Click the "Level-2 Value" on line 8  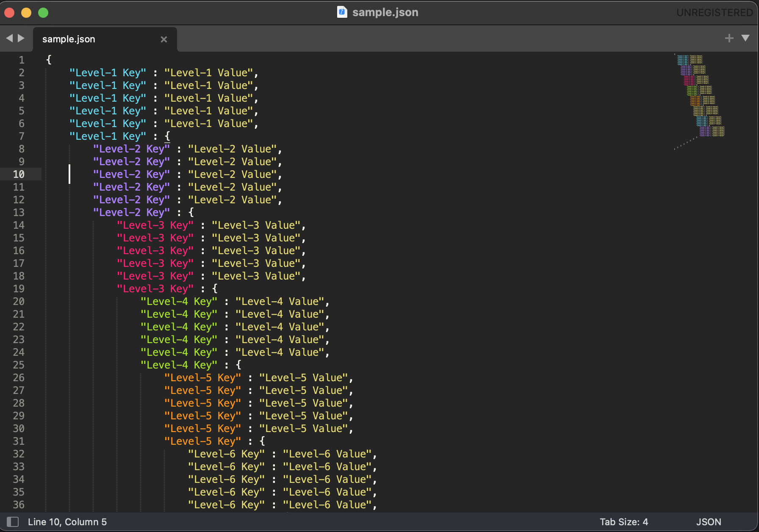232,149
